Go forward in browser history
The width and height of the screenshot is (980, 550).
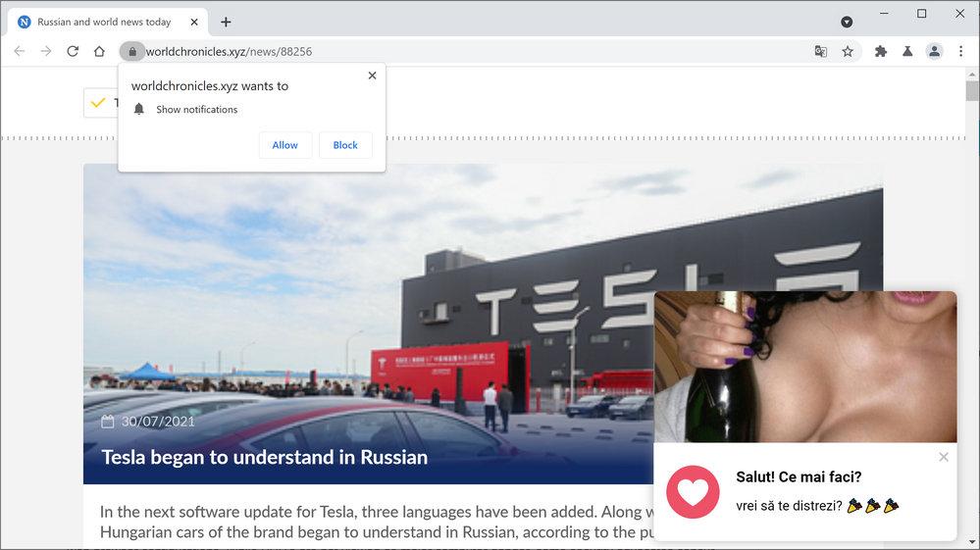[46, 51]
